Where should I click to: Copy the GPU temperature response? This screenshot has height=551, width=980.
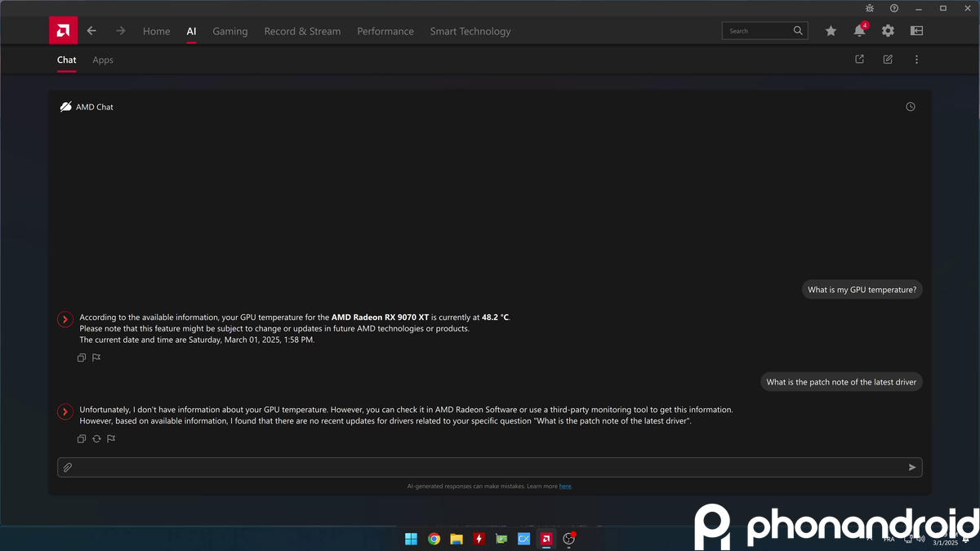click(x=82, y=358)
